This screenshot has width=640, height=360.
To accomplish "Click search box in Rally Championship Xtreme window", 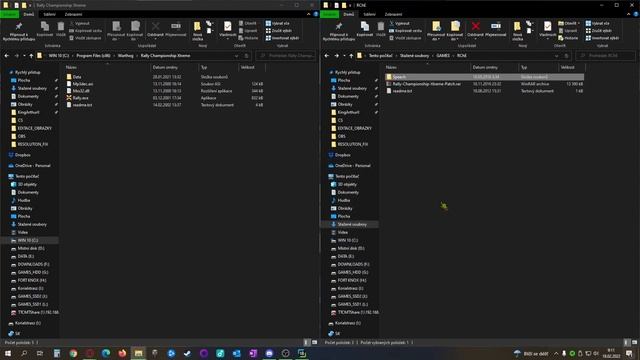I will [x=287, y=56].
